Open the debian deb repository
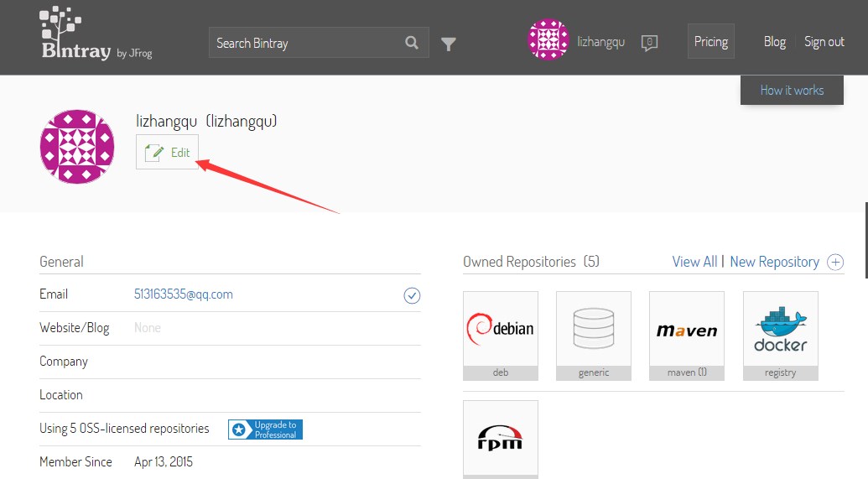The image size is (868, 479). (x=501, y=336)
